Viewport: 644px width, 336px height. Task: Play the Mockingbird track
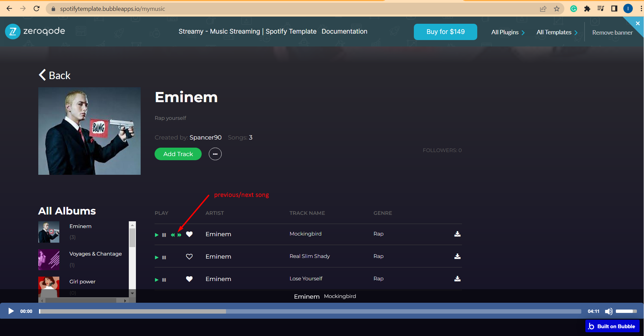[157, 235]
